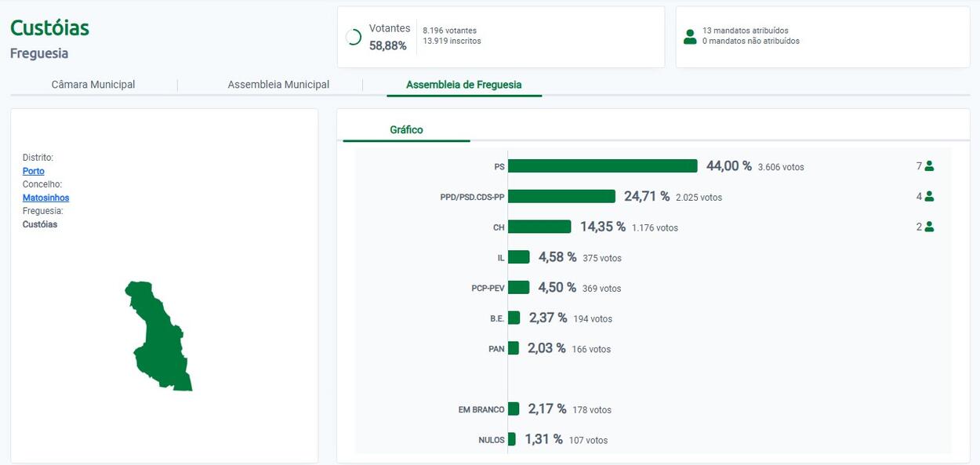
Task: Switch to the Assembleia Municipal tab
Action: 278,85
